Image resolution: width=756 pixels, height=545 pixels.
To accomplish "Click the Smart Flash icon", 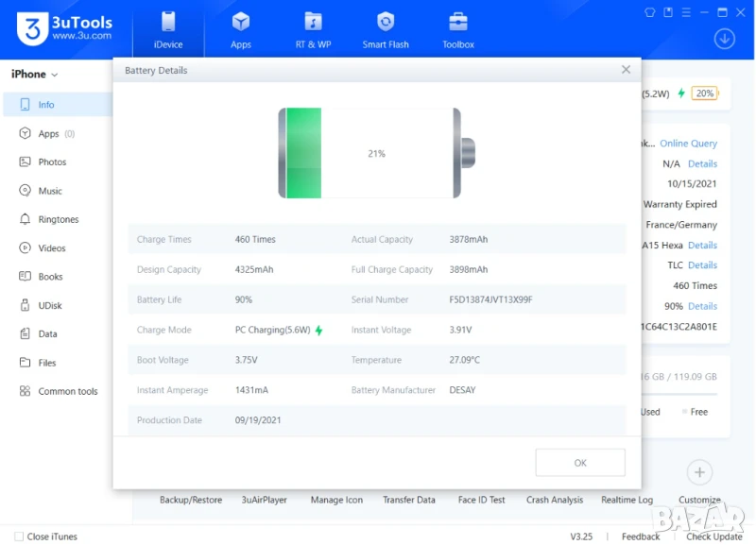I will 386,23.
